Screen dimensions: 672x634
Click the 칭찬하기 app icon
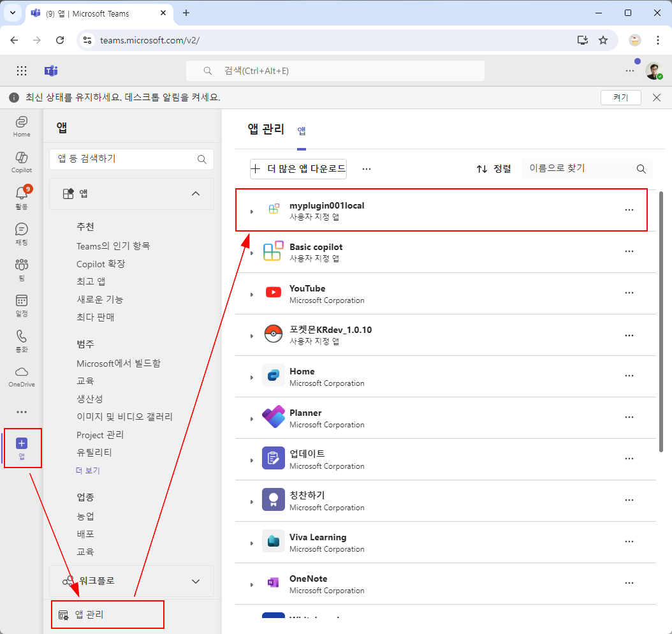point(274,500)
